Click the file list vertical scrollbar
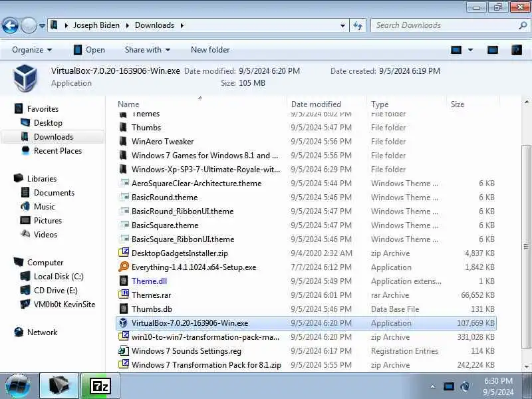 tap(526, 247)
